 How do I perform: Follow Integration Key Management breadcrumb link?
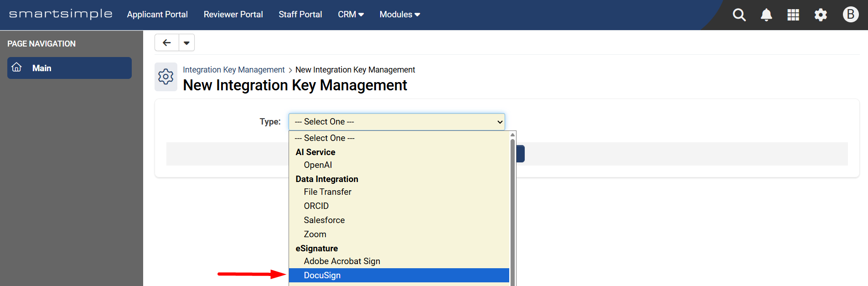tap(233, 70)
